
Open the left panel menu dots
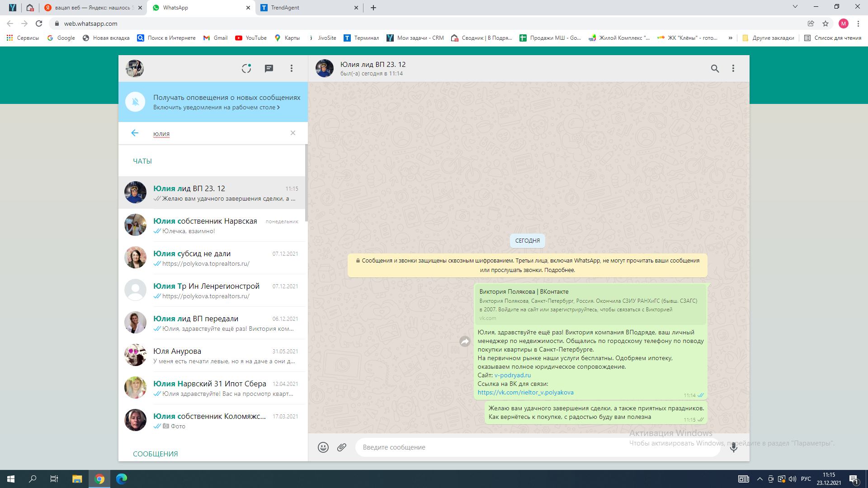pyautogui.click(x=292, y=68)
